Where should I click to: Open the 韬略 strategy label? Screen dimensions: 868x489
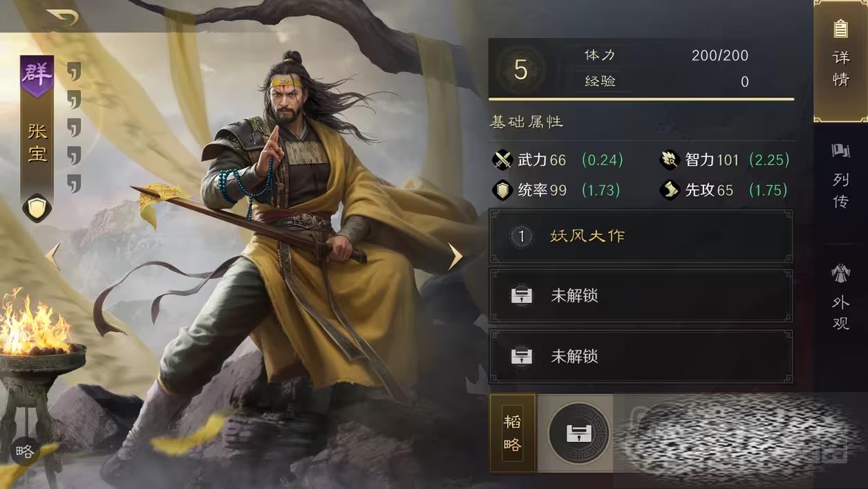click(513, 434)
